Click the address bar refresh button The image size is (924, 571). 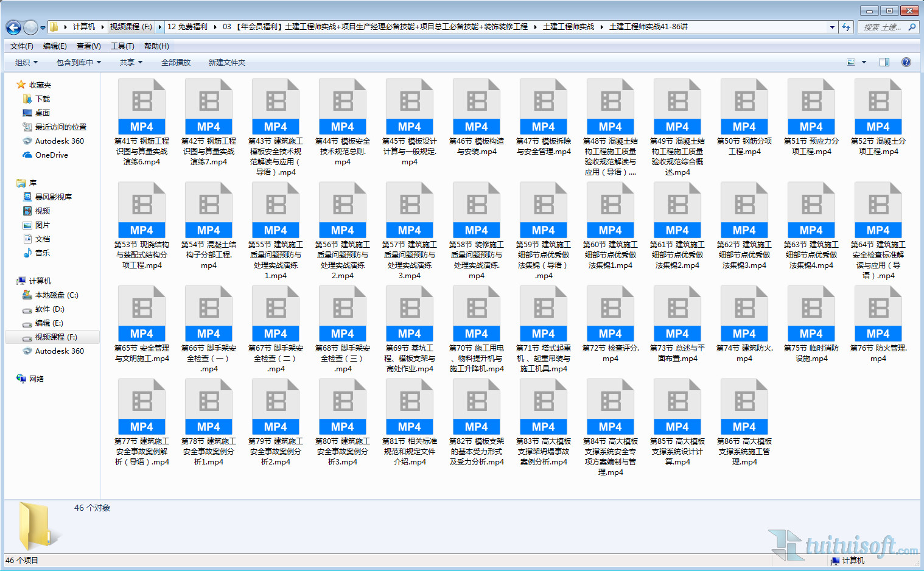tap(845, 27)
